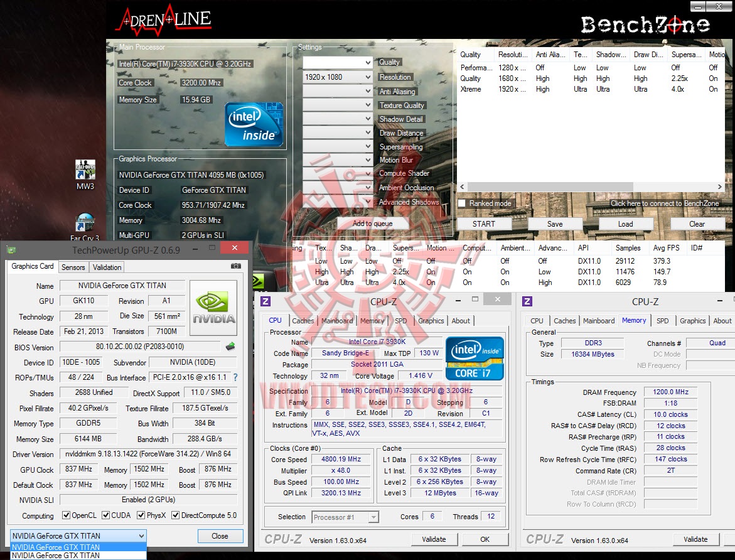Click the START benchmark button

484,223
